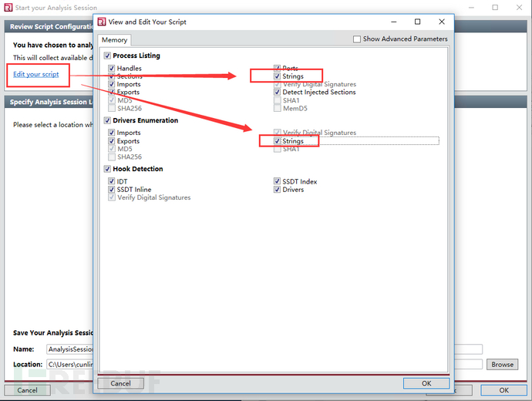Click OK in the Start your Analysis Session window
This screenshot has width=532, height=401.
pos(503,390)
